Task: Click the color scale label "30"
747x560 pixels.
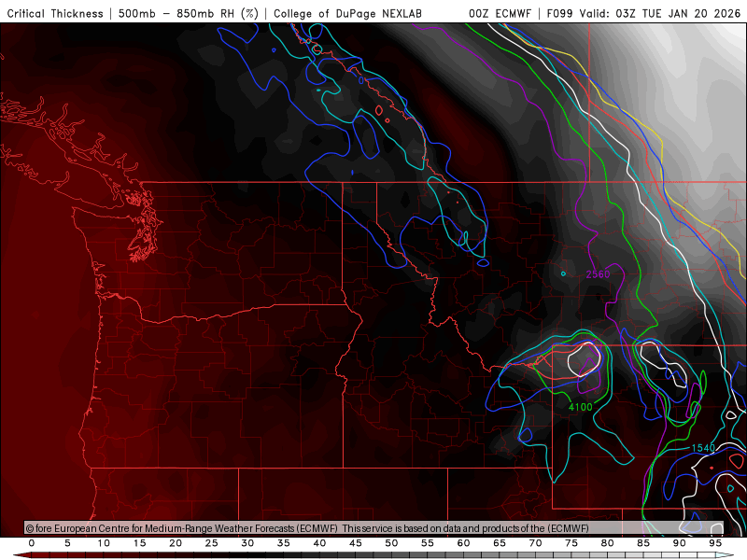Action: pyautogui.click(x=247, y=543)
